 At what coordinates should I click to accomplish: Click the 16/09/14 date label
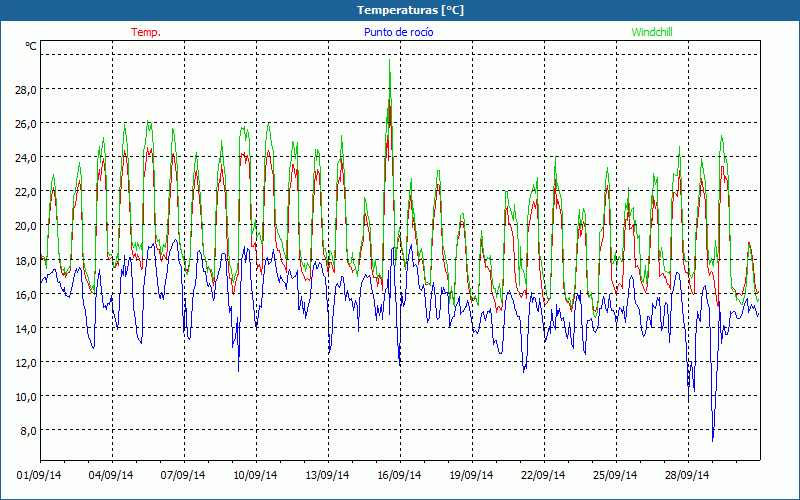(399, 475)
